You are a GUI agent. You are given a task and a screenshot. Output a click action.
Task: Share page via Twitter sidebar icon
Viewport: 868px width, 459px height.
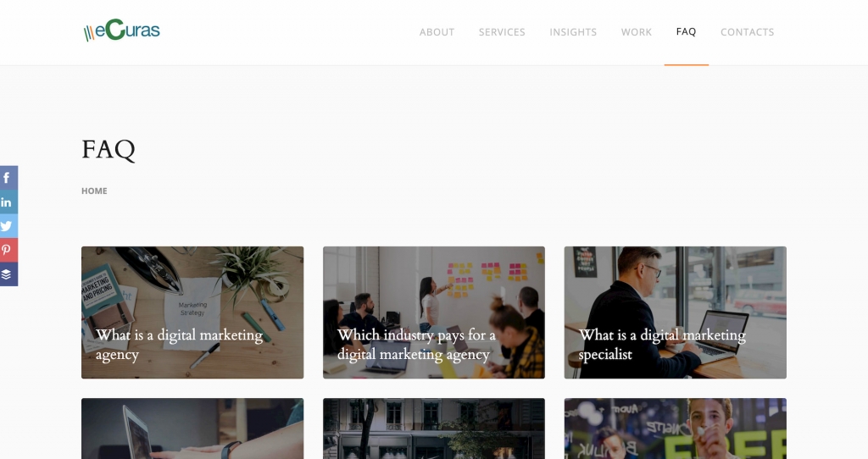[8, 226]
